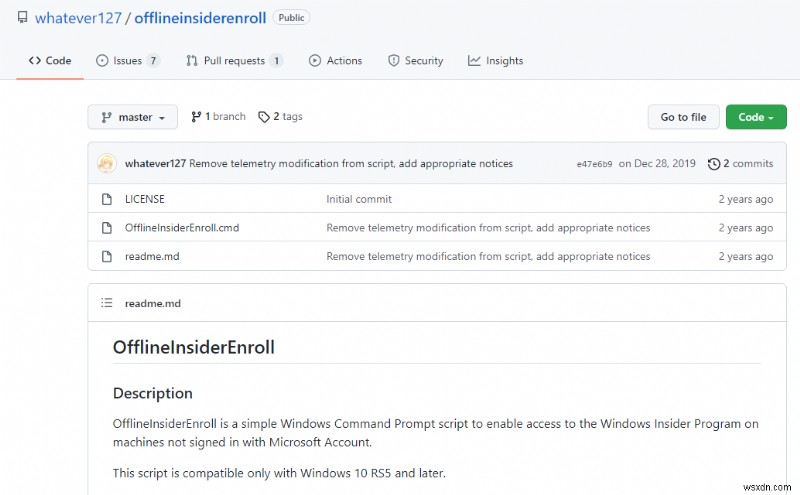The width and height of the screenshot is (800, 495).
Task: Open the green Code dropdown
Action: click(755, 117)
